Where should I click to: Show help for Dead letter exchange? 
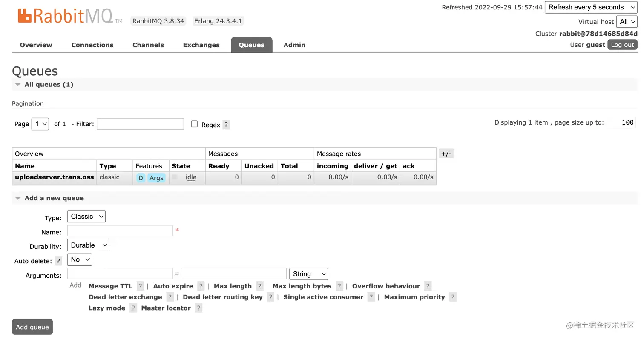point(170,297)
